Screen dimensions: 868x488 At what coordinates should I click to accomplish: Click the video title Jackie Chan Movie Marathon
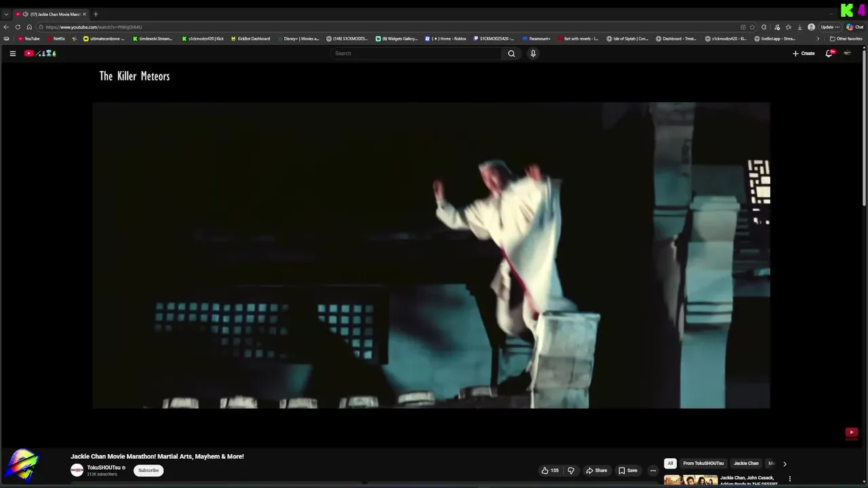157,457
